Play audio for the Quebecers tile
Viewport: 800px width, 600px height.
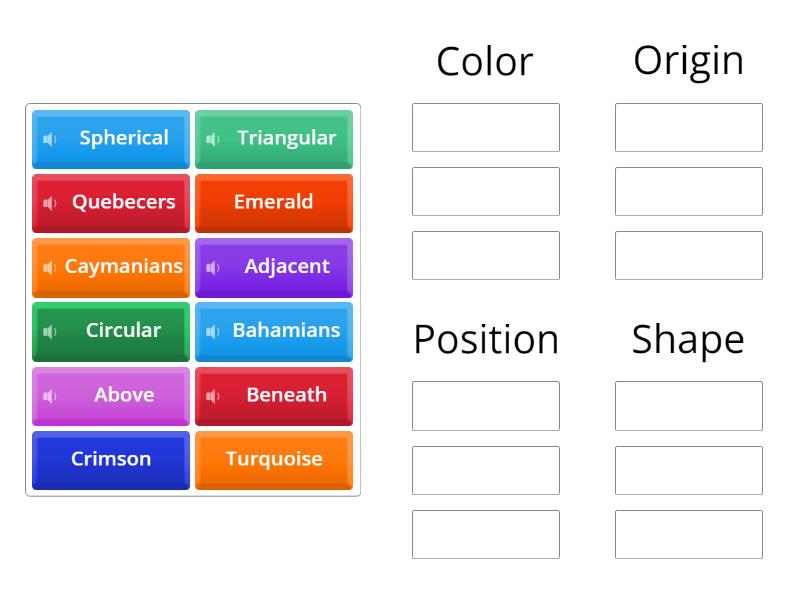(x=48, y=203)
